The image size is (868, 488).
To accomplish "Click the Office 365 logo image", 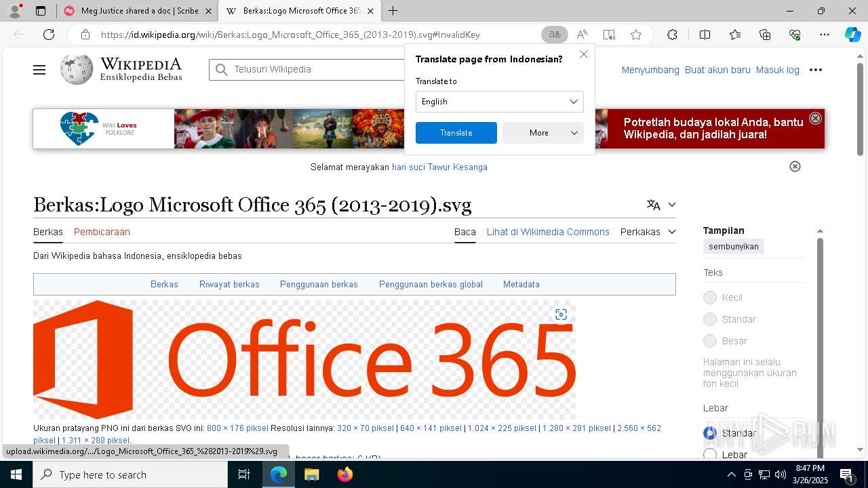I will coord(304,360).
